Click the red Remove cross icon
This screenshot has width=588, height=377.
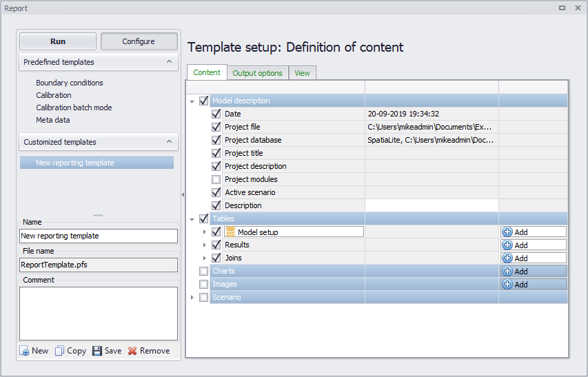click(132, 351)
